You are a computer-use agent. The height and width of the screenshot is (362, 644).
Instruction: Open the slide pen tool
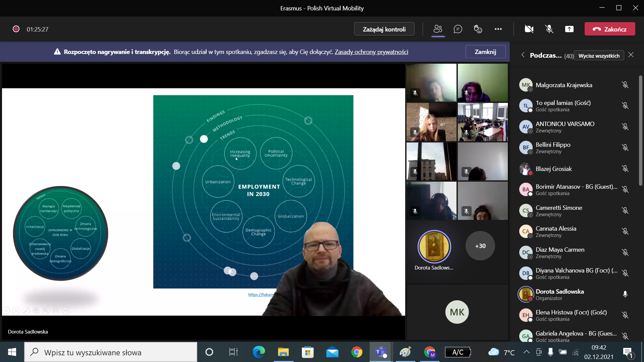point(26,311)
